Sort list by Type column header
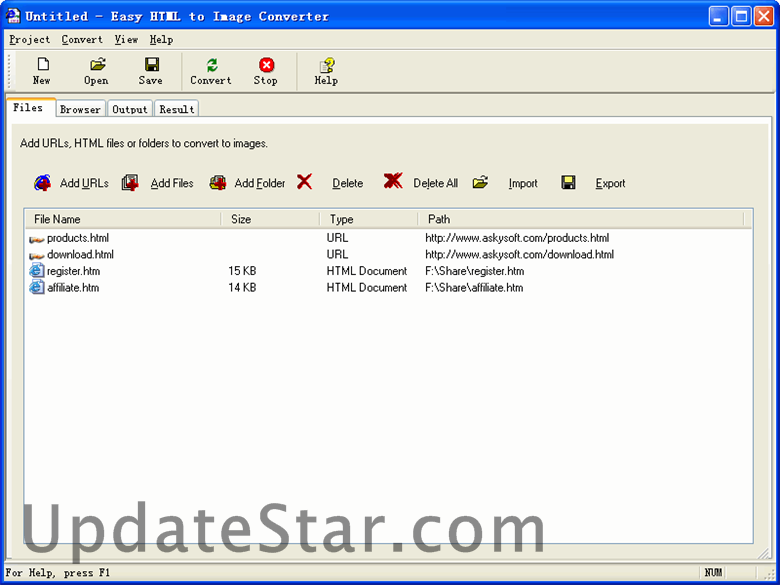Image resolution: width=780 pixels, height=585 pixels. coord(369,219)
